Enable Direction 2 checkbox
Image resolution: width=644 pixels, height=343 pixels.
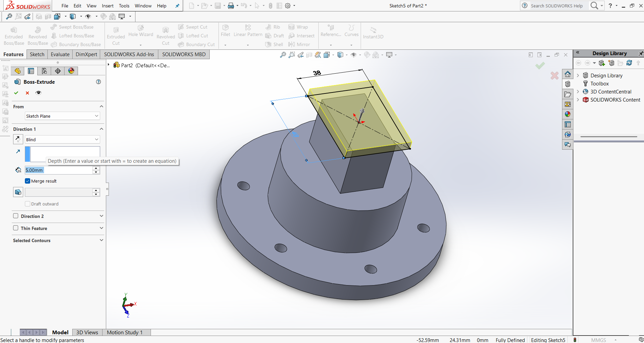click(x=15, y=216)
